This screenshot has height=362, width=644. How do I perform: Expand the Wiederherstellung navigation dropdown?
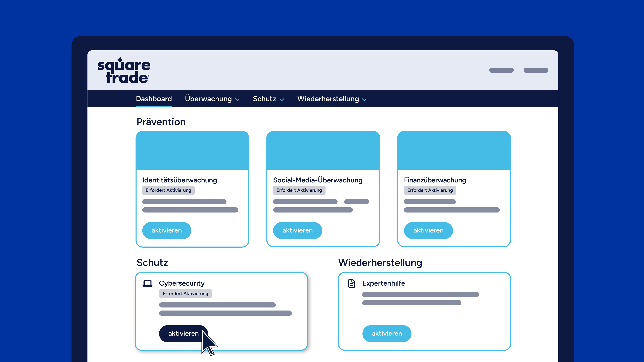[x=332, y=99]
